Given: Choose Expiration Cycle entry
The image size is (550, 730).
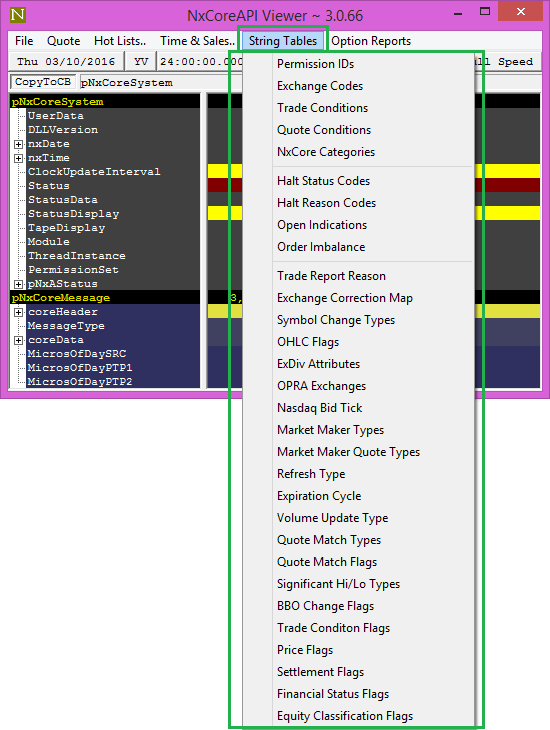Looking at the screenshot, I should (319, 496).
